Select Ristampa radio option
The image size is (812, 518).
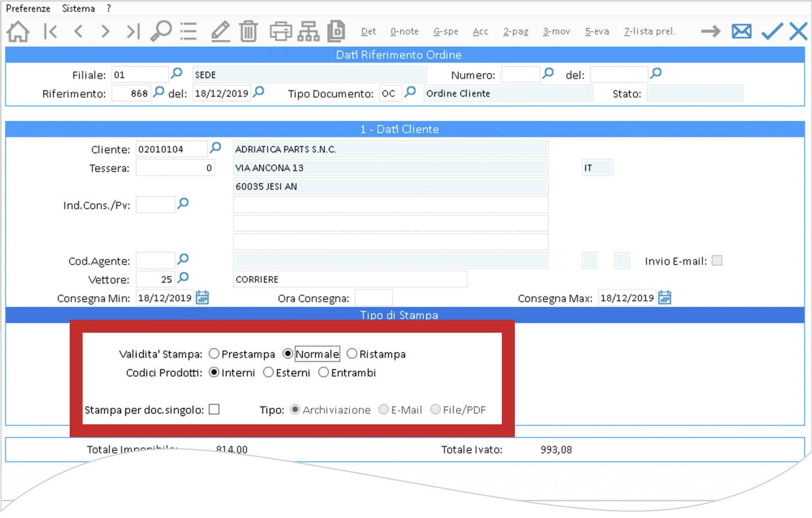coord(352,354)
